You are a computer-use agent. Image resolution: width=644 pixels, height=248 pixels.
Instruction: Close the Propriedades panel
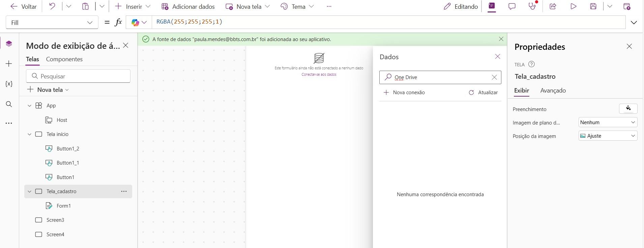point(629,46)
